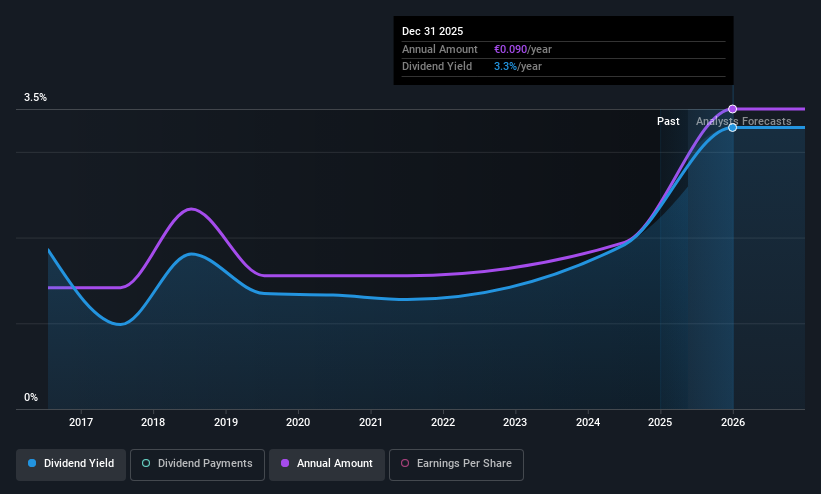821x494 pixels.
Task: Click the 2024 x-axis label
Action: [x=588, y=422]
